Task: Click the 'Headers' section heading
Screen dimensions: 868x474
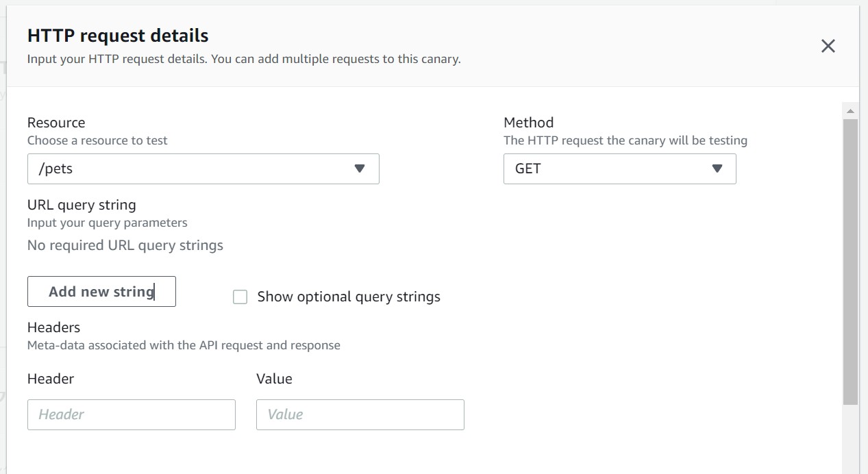Action: click(x=53, y=327)
